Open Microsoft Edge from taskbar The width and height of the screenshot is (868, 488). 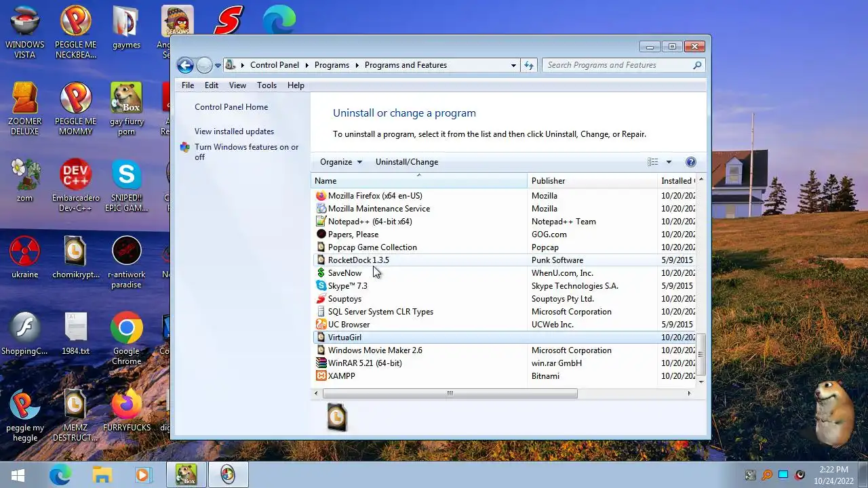pos(60,474)
